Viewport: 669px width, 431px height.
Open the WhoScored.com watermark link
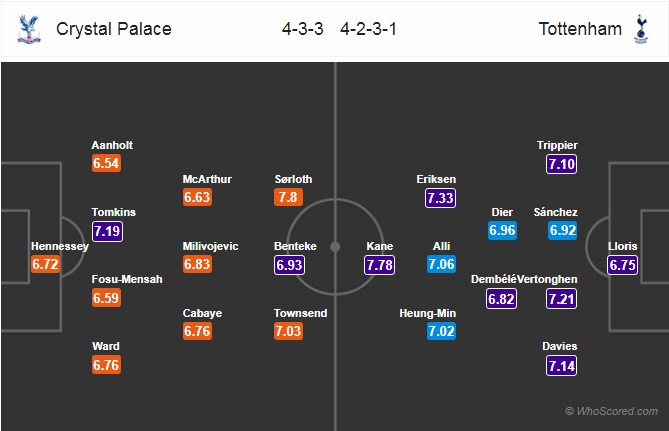[611, 411]
